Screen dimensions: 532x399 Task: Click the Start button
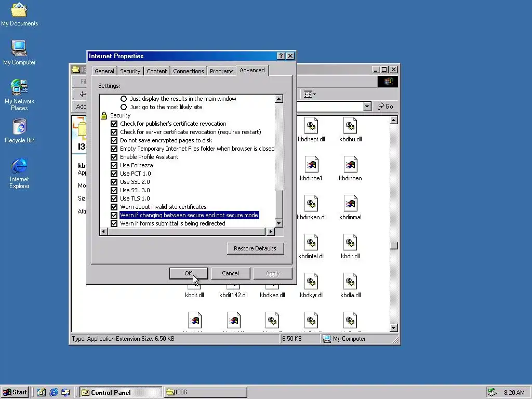[x=15, y=392]
